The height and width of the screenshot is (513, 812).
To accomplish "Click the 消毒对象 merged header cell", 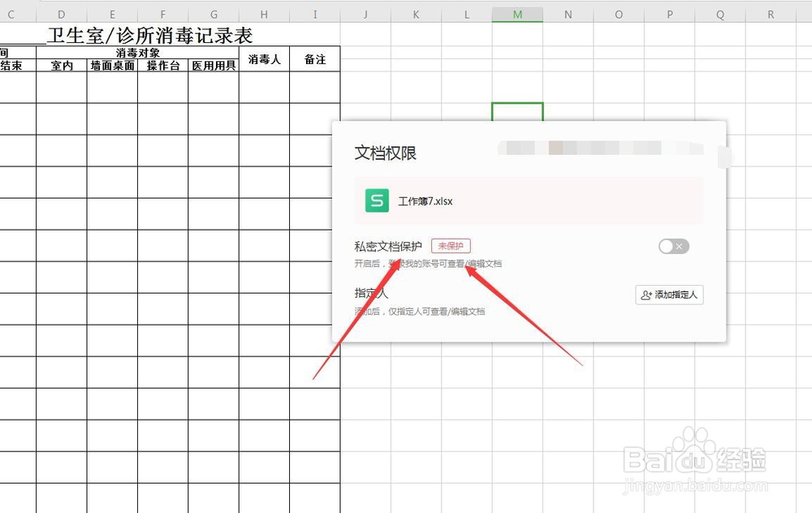I will coord(136,52).
